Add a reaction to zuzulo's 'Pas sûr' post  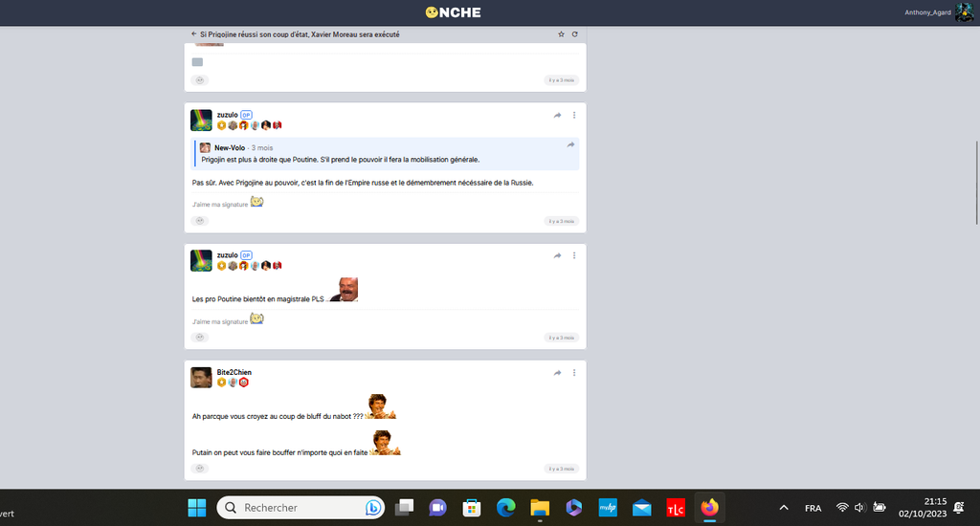point(200,221)
